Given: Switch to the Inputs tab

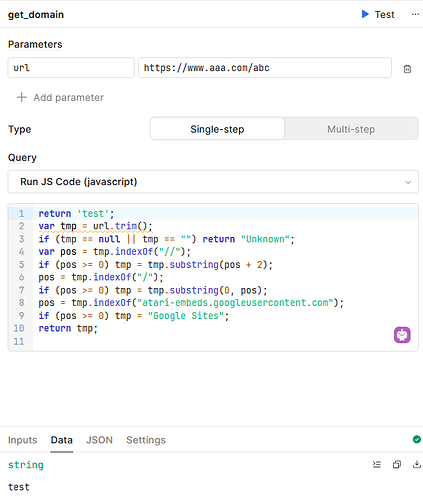Looking at the screenshot, I should [22, 440].
